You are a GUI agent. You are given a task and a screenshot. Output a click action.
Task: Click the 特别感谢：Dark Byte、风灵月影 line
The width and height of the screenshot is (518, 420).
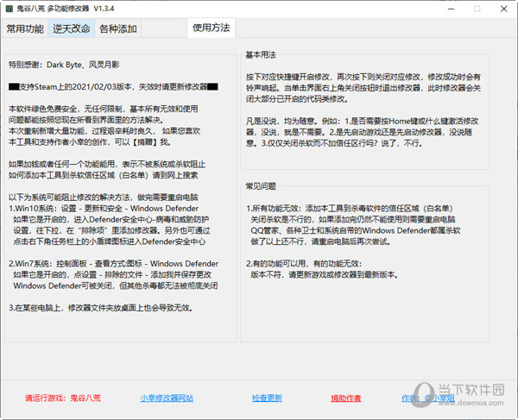coord(64,65)
